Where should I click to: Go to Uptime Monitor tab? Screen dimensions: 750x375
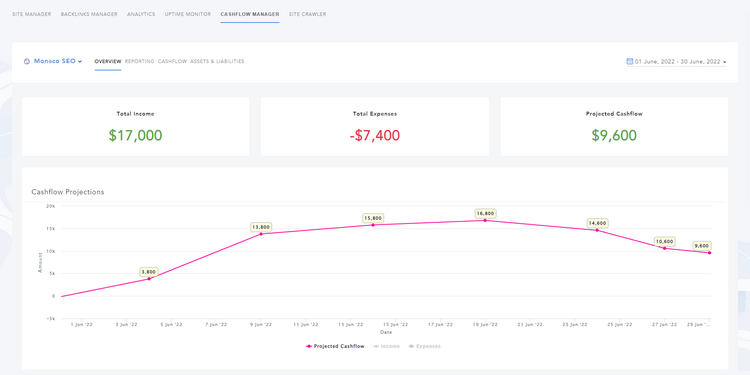tap(188, 14)
